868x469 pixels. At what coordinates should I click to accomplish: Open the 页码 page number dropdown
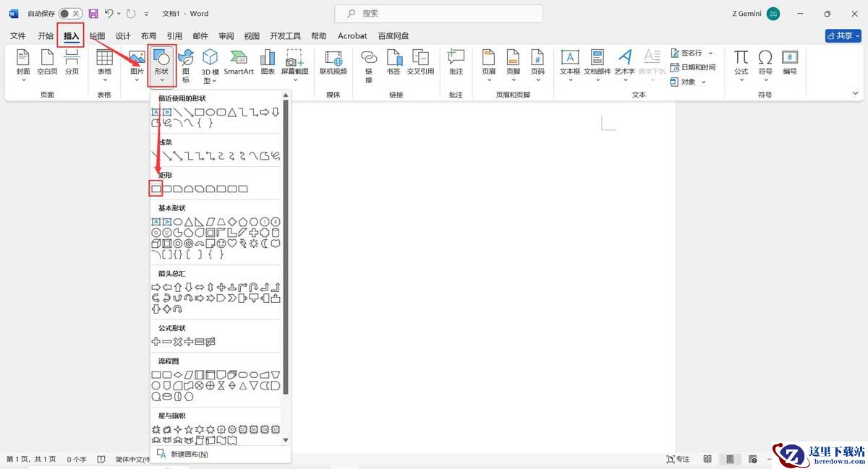point(537,66)
